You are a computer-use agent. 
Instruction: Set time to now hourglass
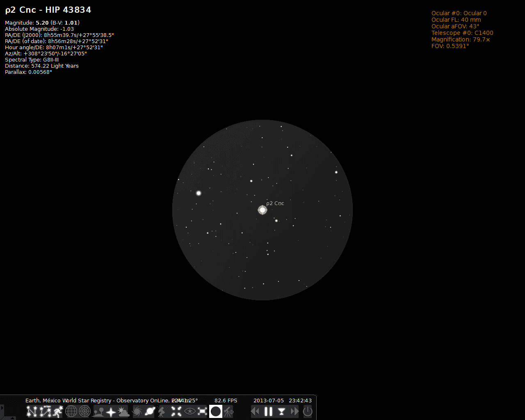click(x=281, y=411)
